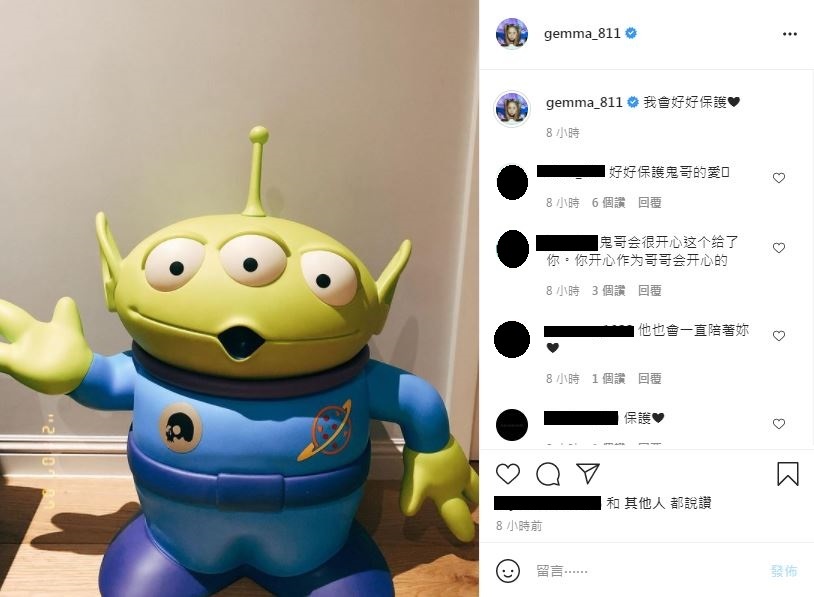Like the comment 好好保護鬼哥的愛

[x=779, y=178]
